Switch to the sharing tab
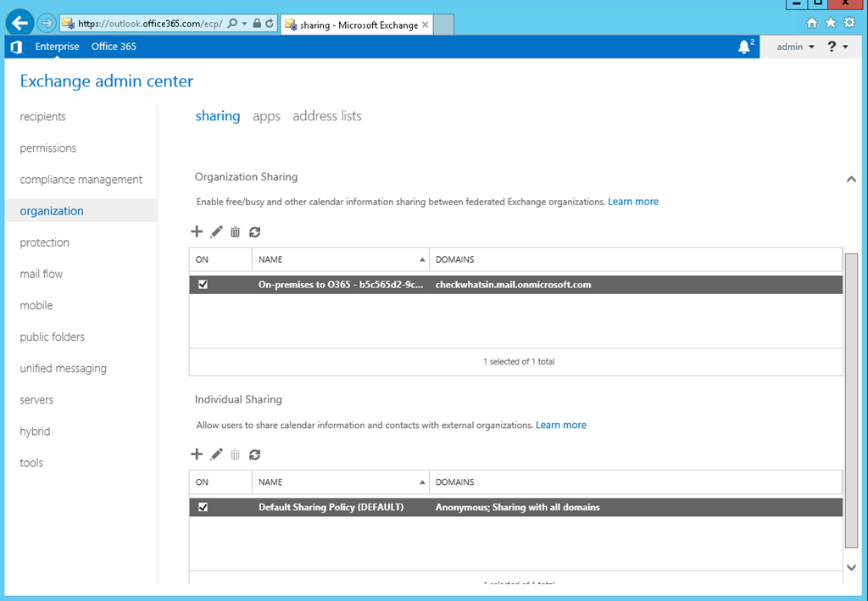This screenshot has height=601, width=868. point(218,116)
